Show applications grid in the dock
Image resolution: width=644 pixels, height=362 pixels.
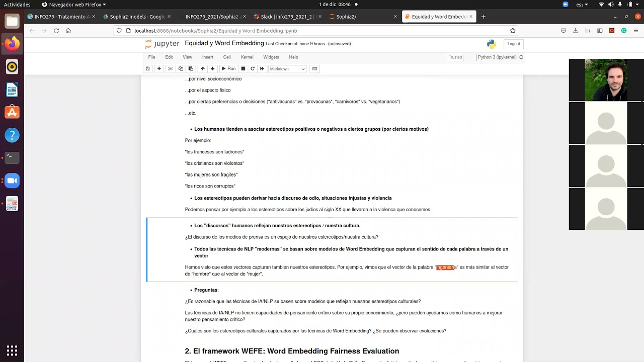[x=12, y=350]
